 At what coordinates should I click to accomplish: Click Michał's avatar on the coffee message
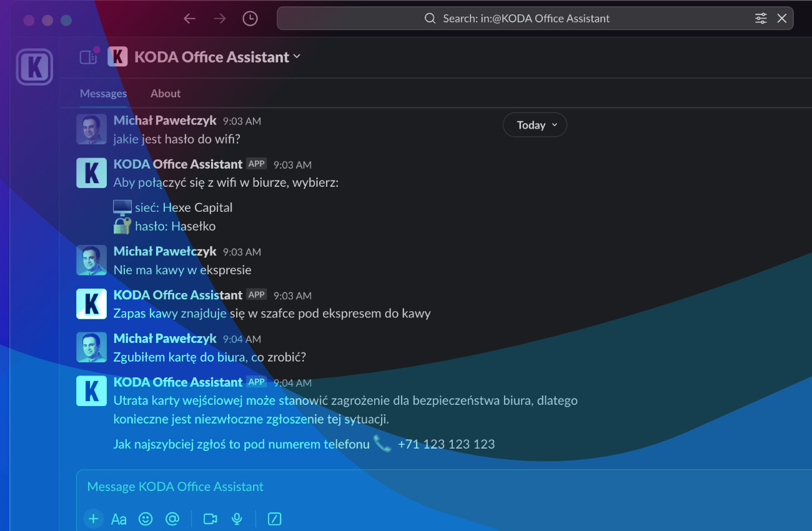pos(91,261)
